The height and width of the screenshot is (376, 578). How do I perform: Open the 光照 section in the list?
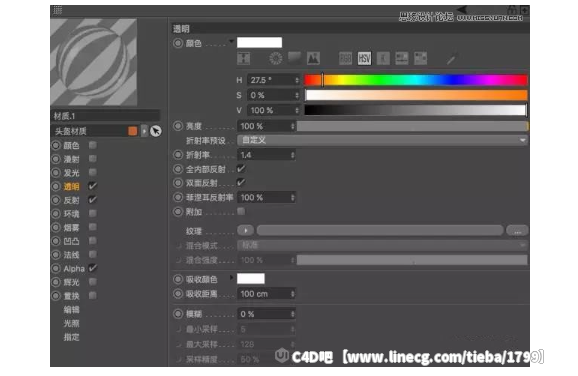[72, 323]
